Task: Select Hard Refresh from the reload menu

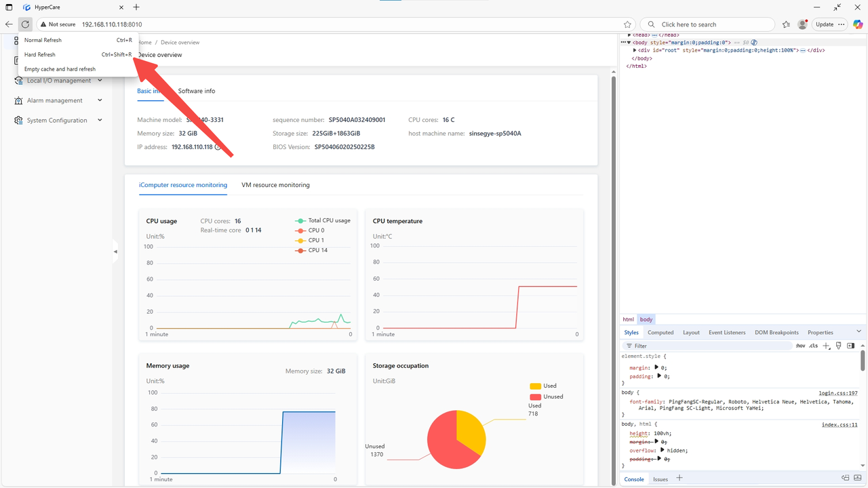Action: point(40,55)
